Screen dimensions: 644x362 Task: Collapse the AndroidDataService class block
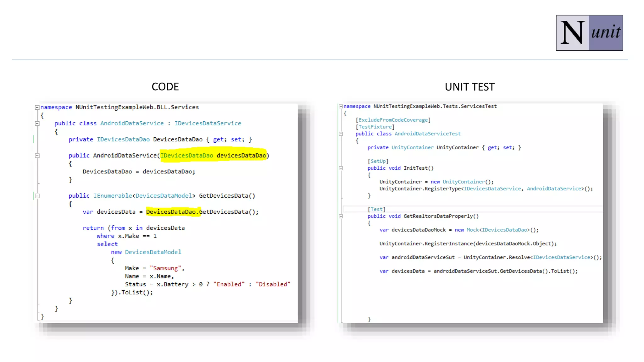pyautogui.click(x=37, y=123)
